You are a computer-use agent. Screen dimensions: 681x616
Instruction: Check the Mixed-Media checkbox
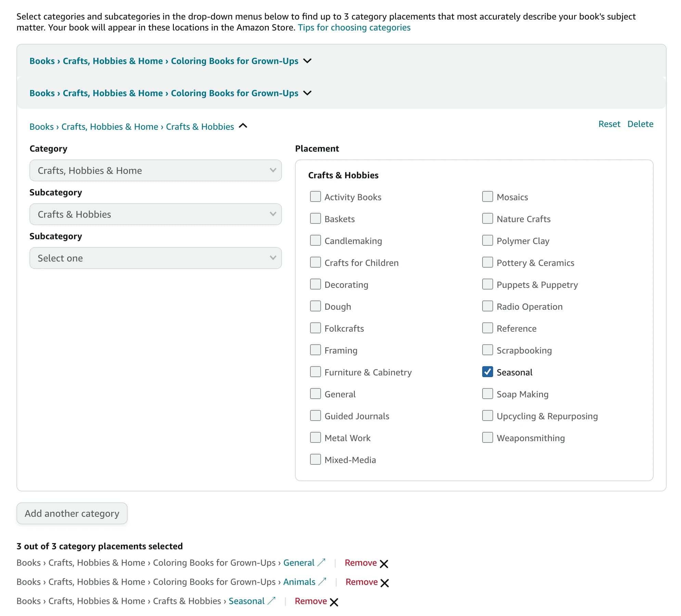pyautogui.click(x=315, y=459)
